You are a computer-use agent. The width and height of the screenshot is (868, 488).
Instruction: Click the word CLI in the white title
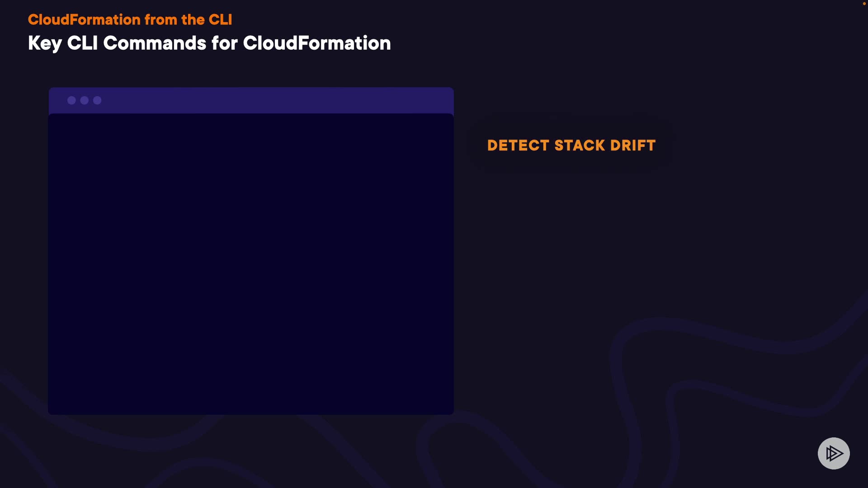(x=82, y=43)
